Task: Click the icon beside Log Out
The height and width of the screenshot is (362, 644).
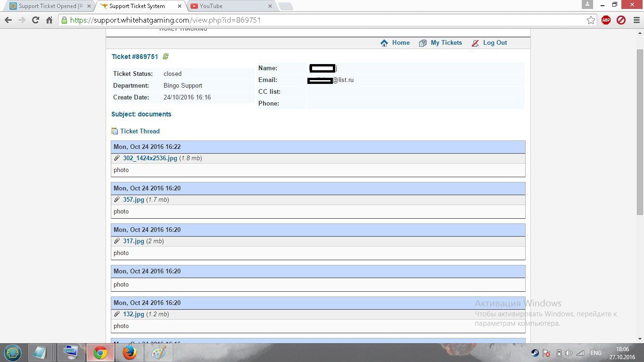Action: tap(475, 43)
